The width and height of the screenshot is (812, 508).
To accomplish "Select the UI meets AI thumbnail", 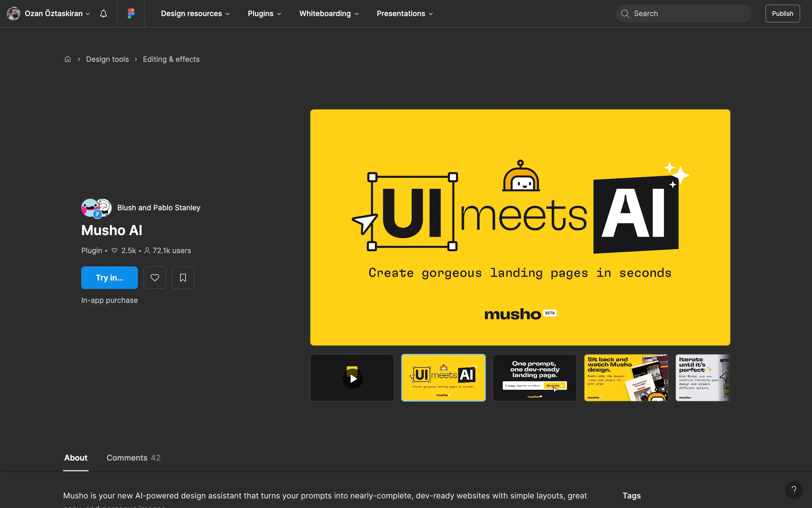I will pos(443,378).
